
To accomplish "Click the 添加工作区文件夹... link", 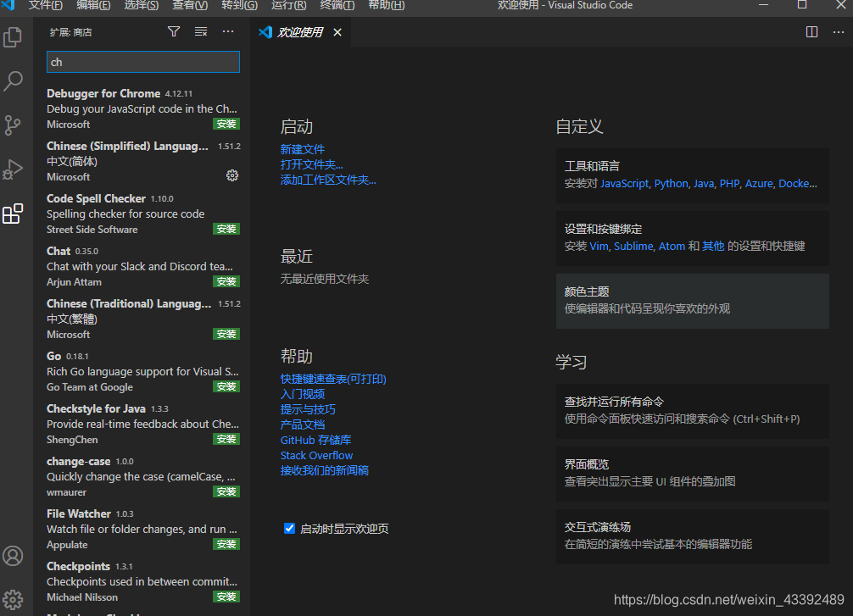I will (328, 180).
